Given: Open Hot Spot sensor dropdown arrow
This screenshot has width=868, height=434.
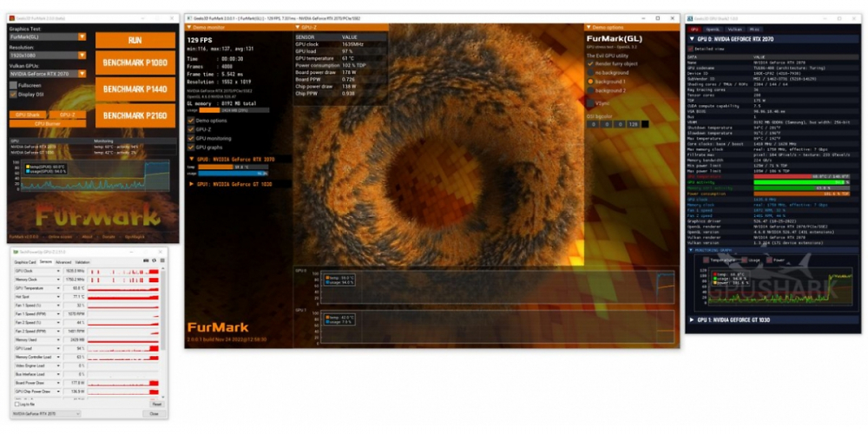Looking at the screenshot, I should 58,297.
